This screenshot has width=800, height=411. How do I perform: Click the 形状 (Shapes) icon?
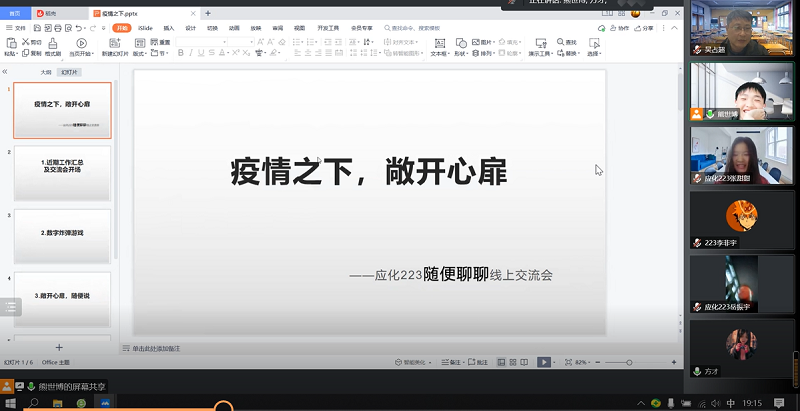tap(461, 44)
